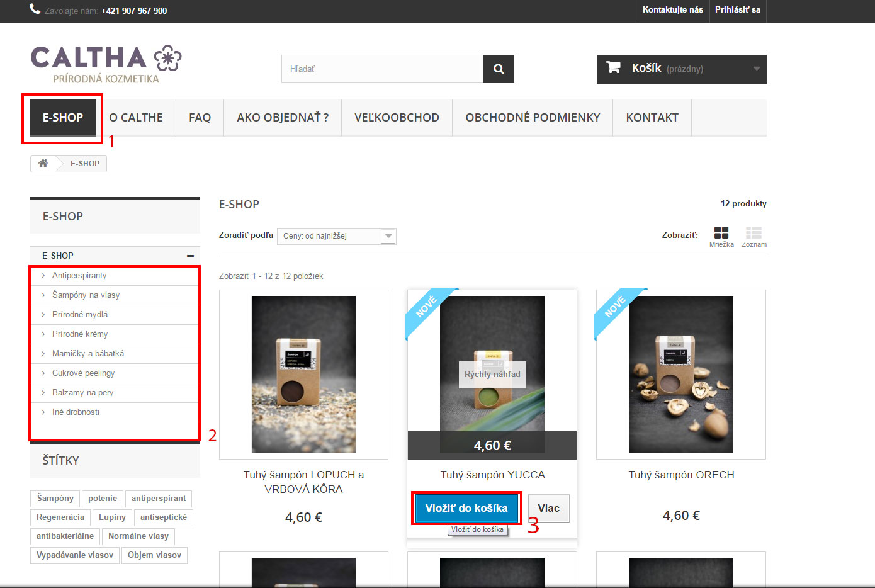The image size is (875, 588).
Task: Open AKO OBJEDNAŤ ? menu item
Action: (x=283, y=118)
